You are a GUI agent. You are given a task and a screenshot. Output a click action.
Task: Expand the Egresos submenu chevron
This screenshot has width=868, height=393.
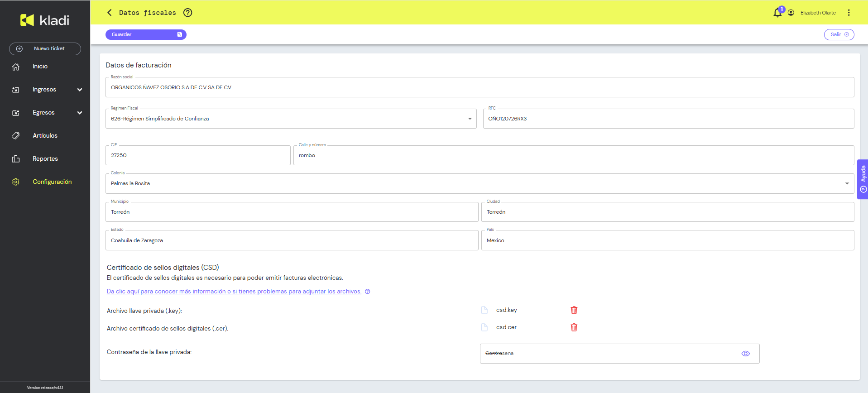click(80, 113)
